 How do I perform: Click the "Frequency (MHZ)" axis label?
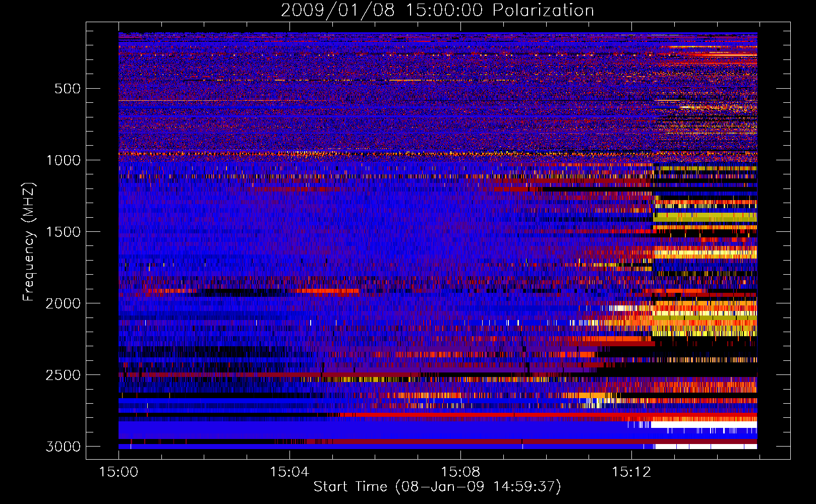point(29,242)
